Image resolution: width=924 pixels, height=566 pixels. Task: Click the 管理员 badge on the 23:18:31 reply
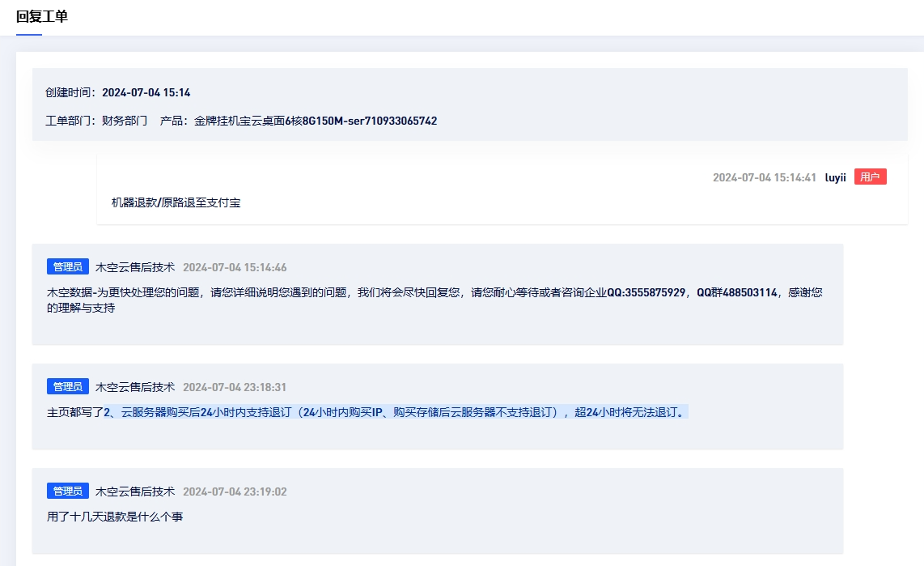68,387
